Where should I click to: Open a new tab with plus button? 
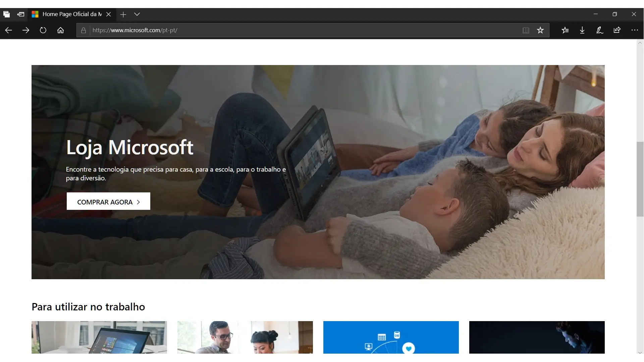pyautogui.click(x=123, y=14)
